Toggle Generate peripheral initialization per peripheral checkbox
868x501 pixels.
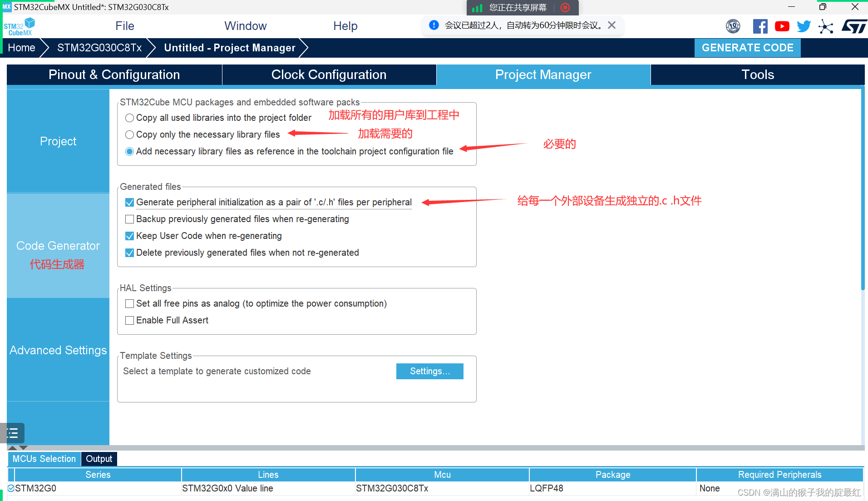(x=129, y=203)
